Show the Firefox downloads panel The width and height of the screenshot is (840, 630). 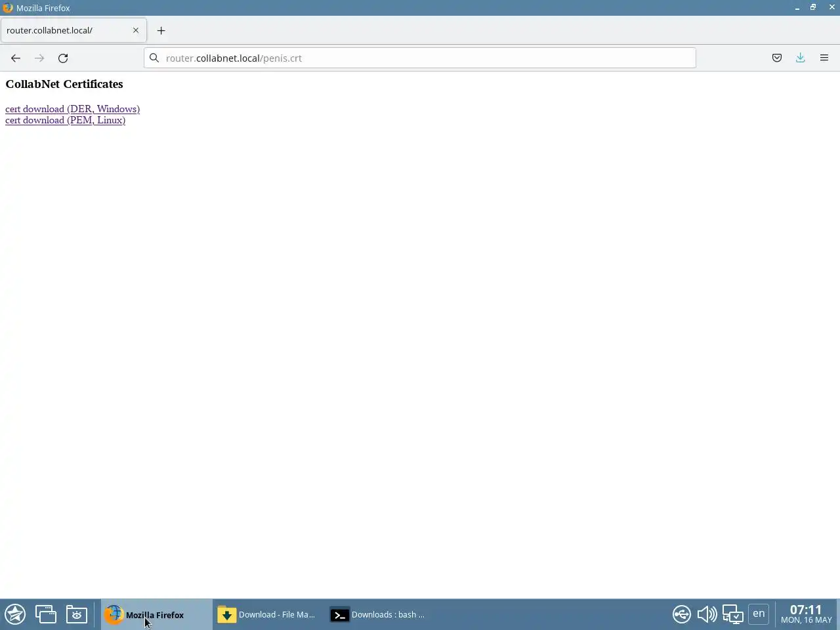tap(801, 58)
